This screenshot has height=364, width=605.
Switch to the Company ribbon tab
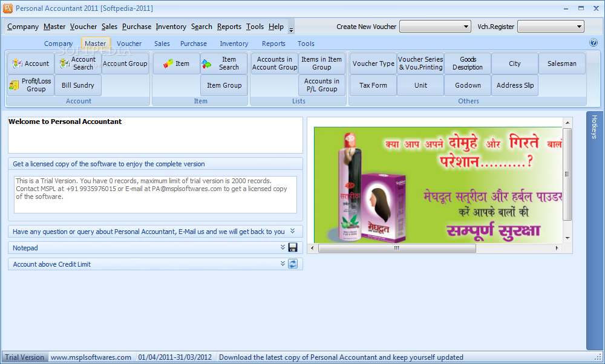point(58,44)
